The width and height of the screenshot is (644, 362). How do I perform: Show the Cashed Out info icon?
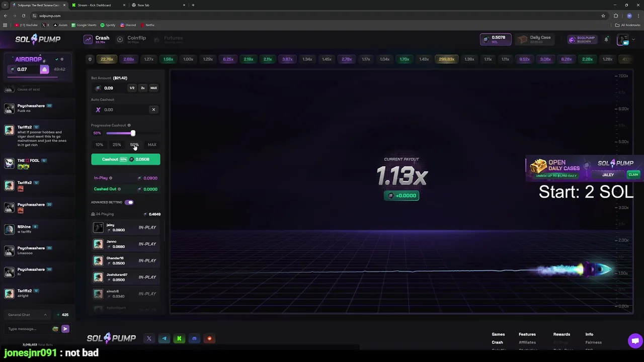pyautogui.click(x=119, y=189)
